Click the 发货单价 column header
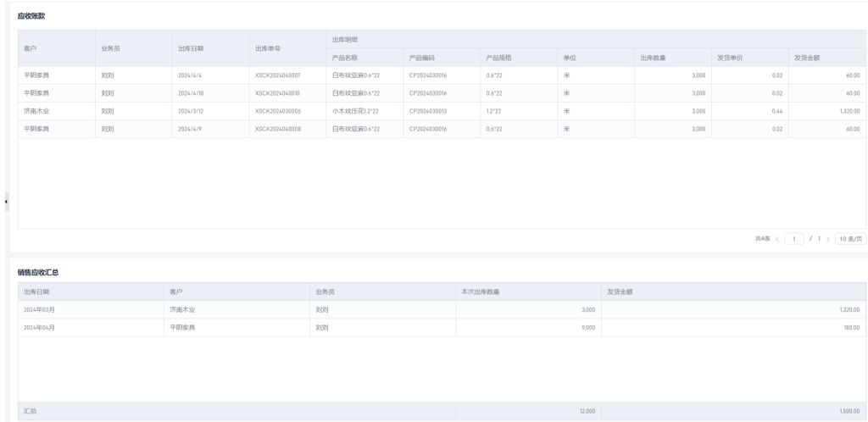 [x=730, y=58]
